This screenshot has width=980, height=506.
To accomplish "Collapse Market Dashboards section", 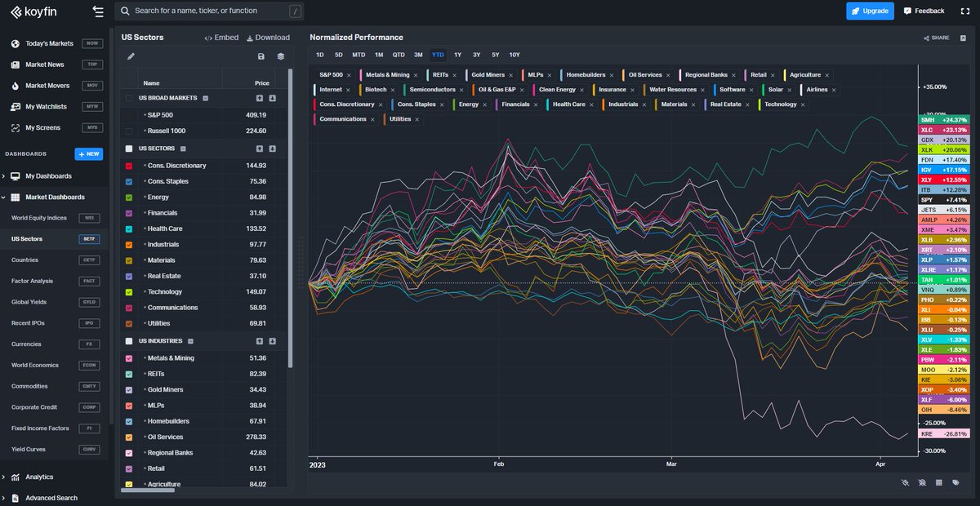I will (x=4, y=198).
